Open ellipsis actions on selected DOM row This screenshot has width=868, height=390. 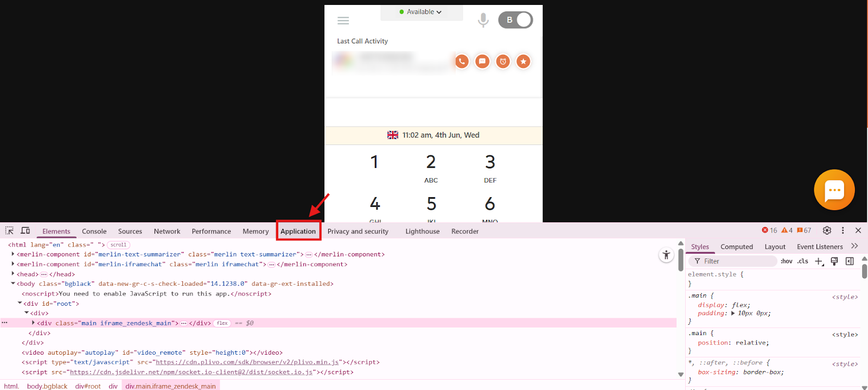pos(5,323)
